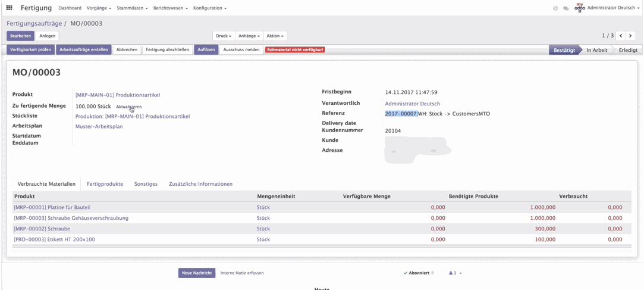Viewport: 644px width, 290px height.
Task: Open the Muster-Arbeitsplan link
Action: [x=99, y=126]
